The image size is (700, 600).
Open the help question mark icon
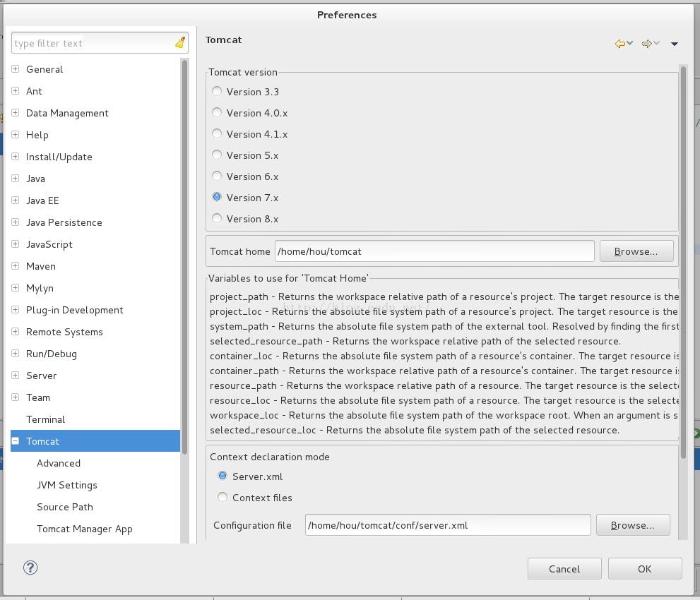(x=30, y=568)
